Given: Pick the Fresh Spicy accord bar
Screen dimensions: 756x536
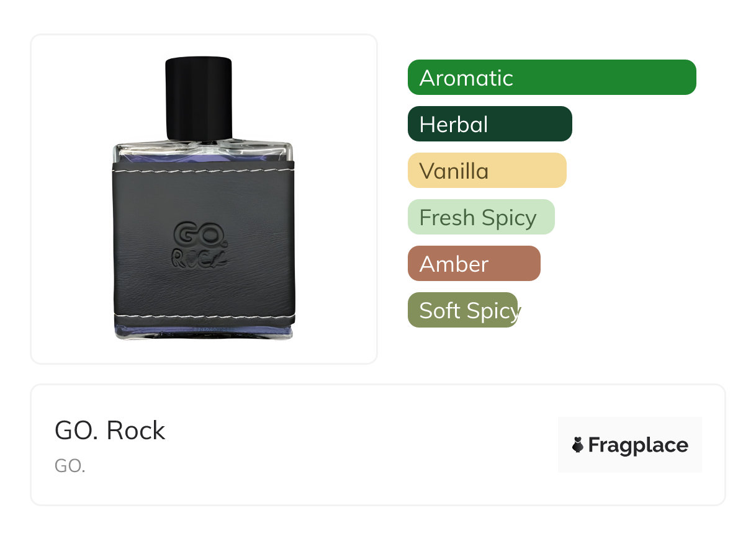Looking at the screenshot, I should point(481,217).
